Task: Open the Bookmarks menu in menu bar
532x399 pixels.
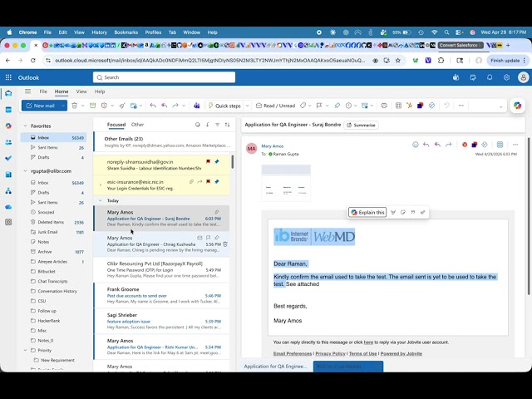Action: [126, 32]
